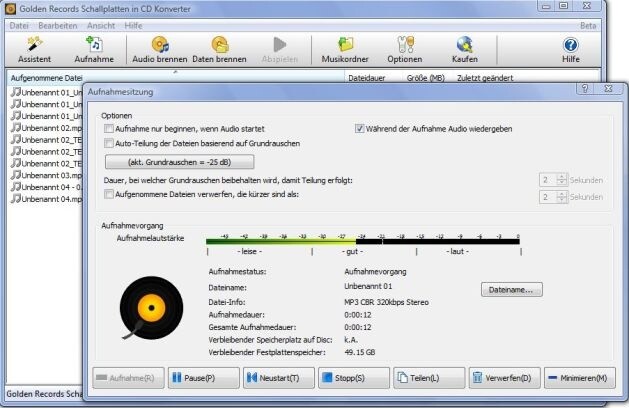629x408 pixels.
Task: Click the file name value "Unbenannt 01"
Action: point(368,286)
